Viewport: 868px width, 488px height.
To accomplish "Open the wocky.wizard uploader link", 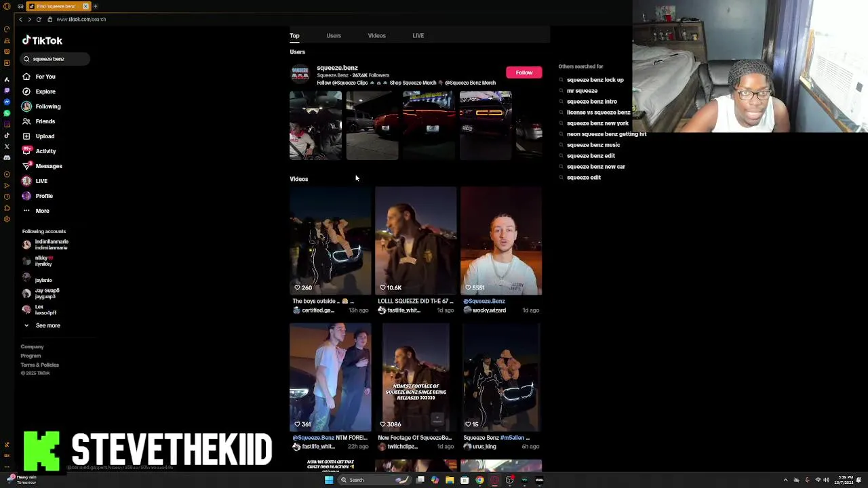I will (485, 310).
